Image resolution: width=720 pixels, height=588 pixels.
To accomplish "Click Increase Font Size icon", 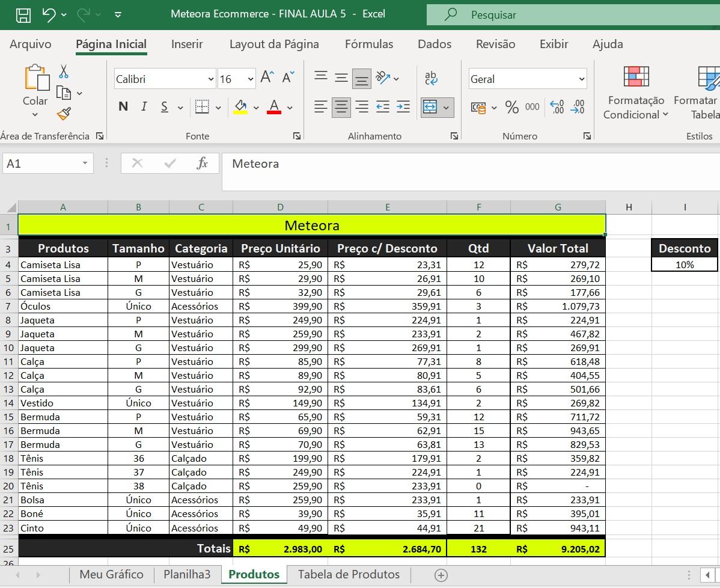I will [x=266, y=78].
